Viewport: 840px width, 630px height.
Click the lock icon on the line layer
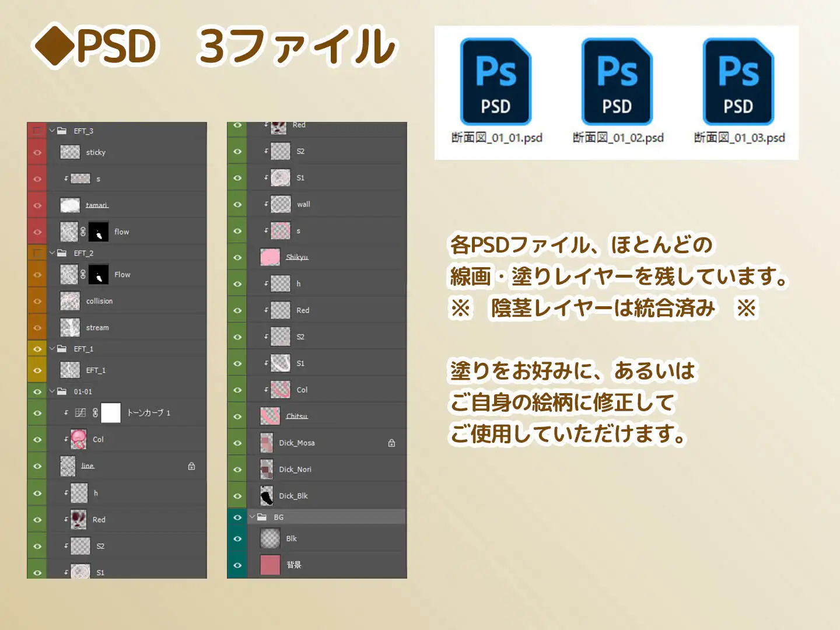(191, 466)
